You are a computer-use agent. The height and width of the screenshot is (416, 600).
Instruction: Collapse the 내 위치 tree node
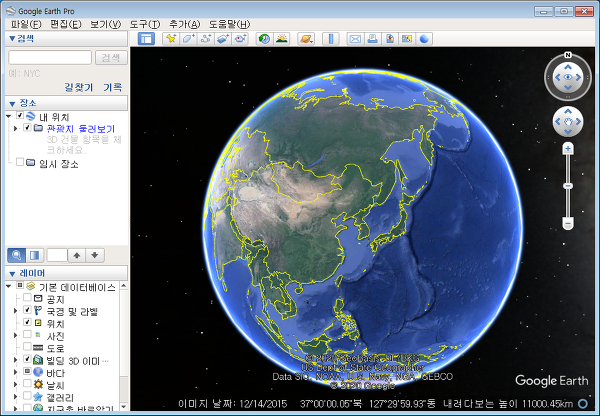point(8,116)
